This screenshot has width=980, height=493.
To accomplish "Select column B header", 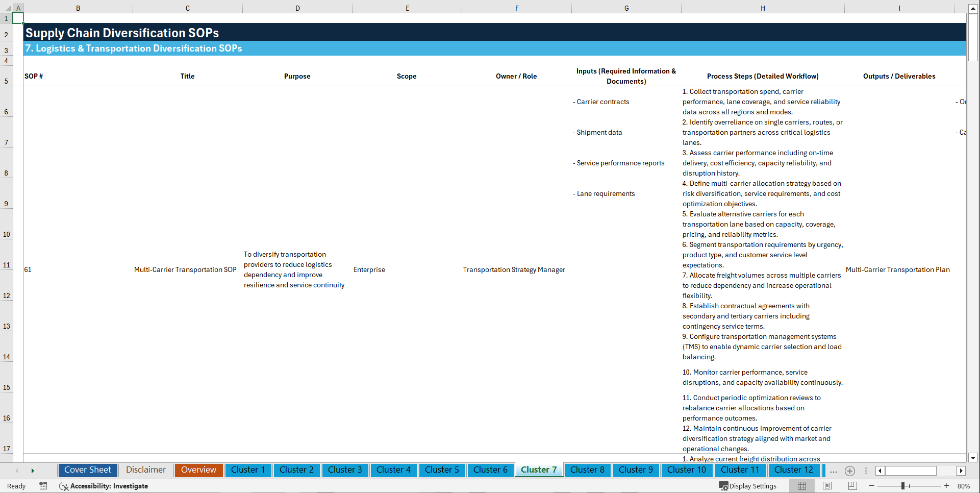I will [78, 8].
